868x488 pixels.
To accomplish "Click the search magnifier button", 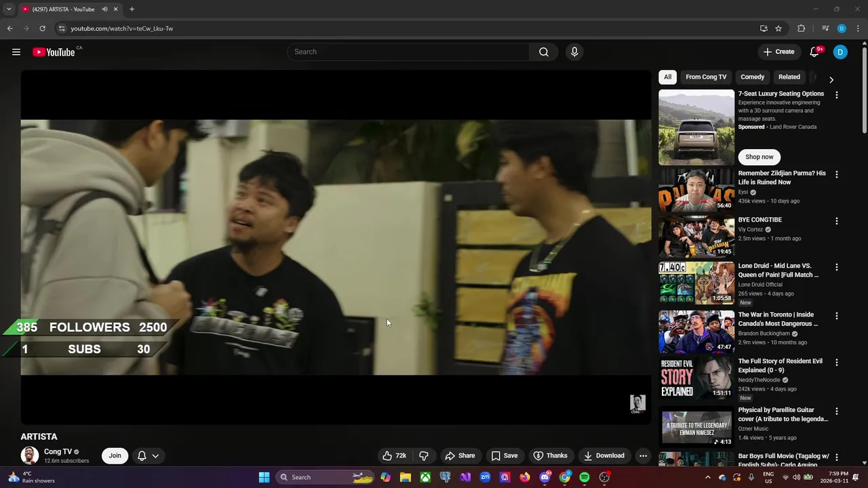I will coord(543,52).
